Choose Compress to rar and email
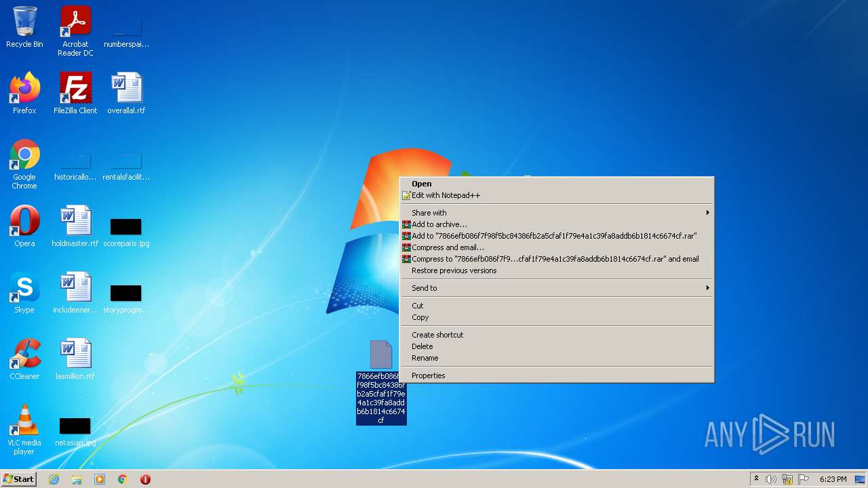 (557, 259)
